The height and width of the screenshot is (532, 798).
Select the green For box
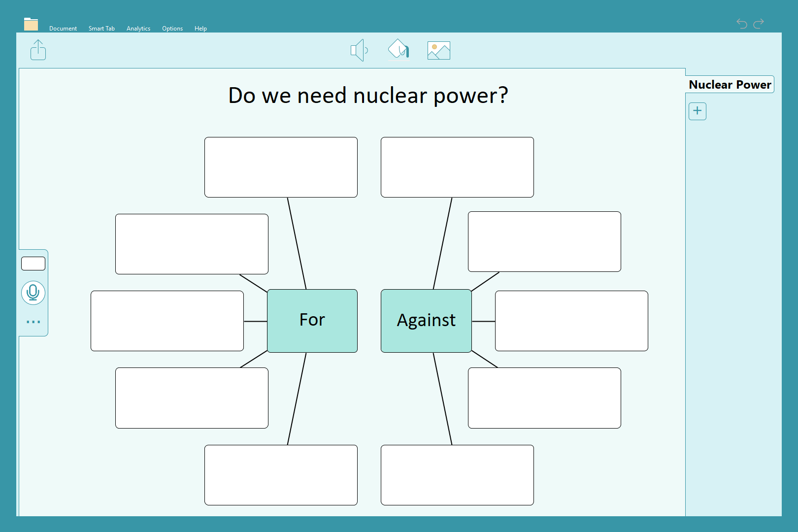tap(312, 321)
